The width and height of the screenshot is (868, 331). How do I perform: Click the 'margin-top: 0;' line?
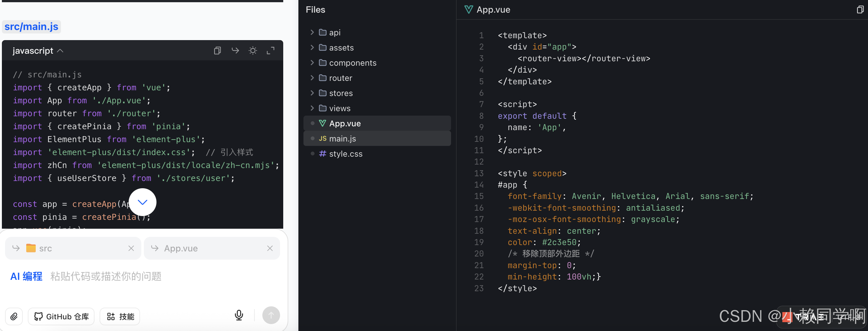click(x=541, y=265)
